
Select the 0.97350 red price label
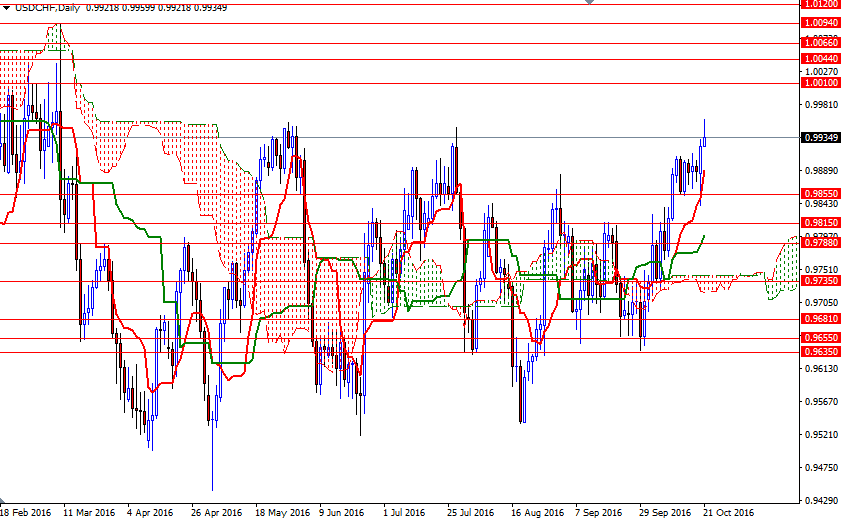pos(820,281)
